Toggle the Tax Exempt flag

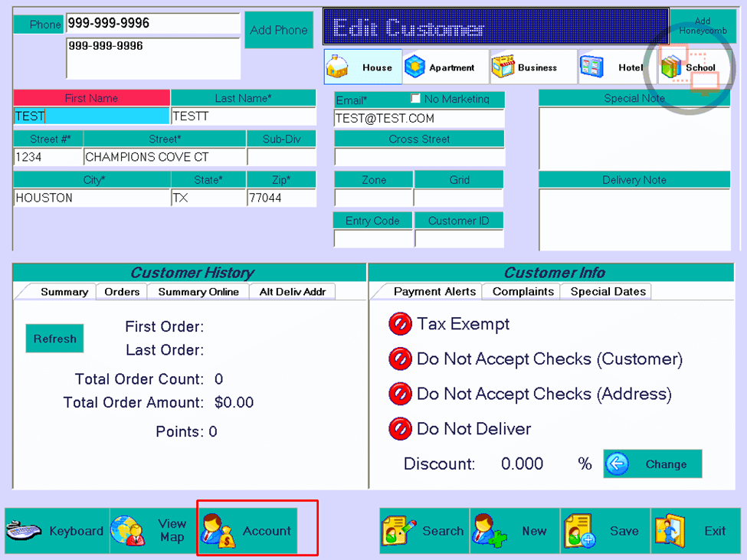click(400, 324)
